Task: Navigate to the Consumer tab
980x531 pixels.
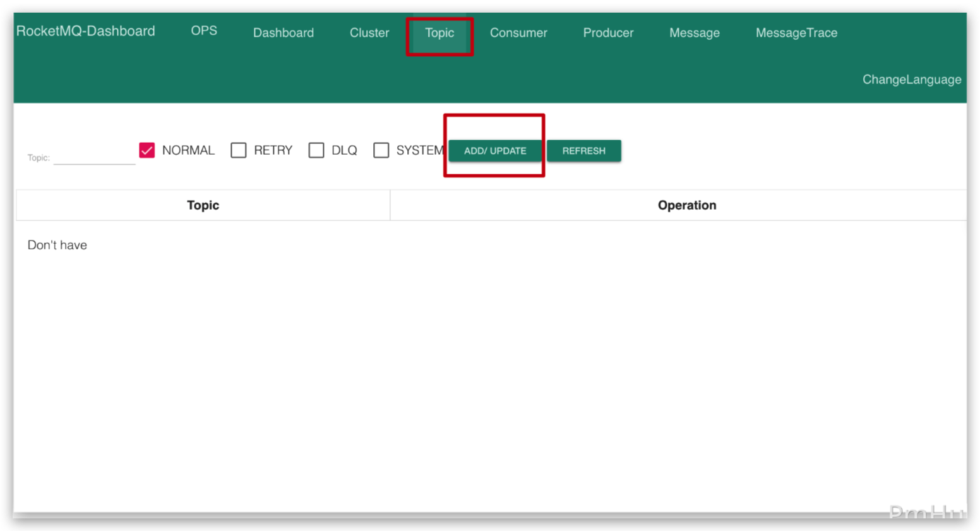Action: (518, 33)
